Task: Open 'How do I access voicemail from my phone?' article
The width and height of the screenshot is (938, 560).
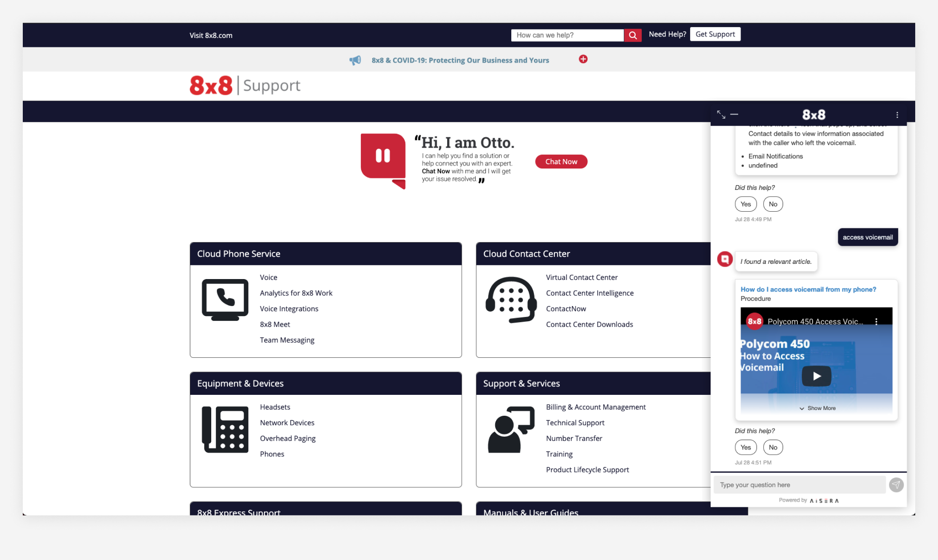Action: (808, 289)
